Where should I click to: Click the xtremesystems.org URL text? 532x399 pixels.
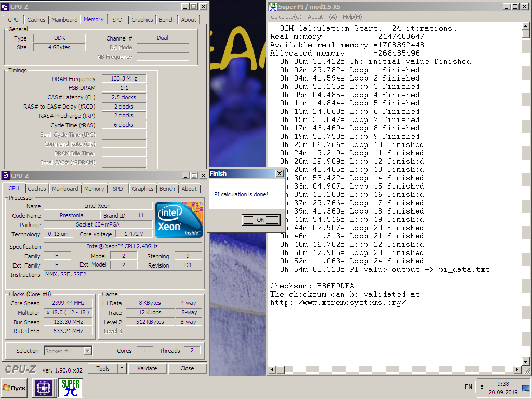(338, 303)
